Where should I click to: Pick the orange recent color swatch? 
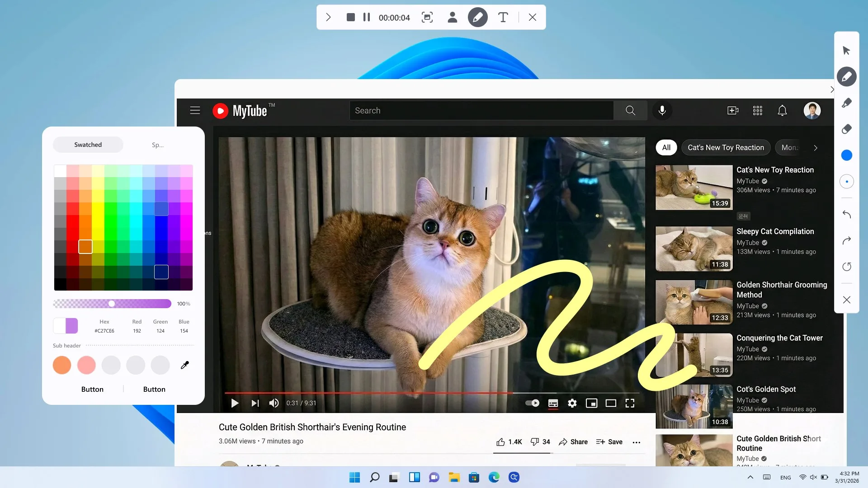[x=62, y=365]
